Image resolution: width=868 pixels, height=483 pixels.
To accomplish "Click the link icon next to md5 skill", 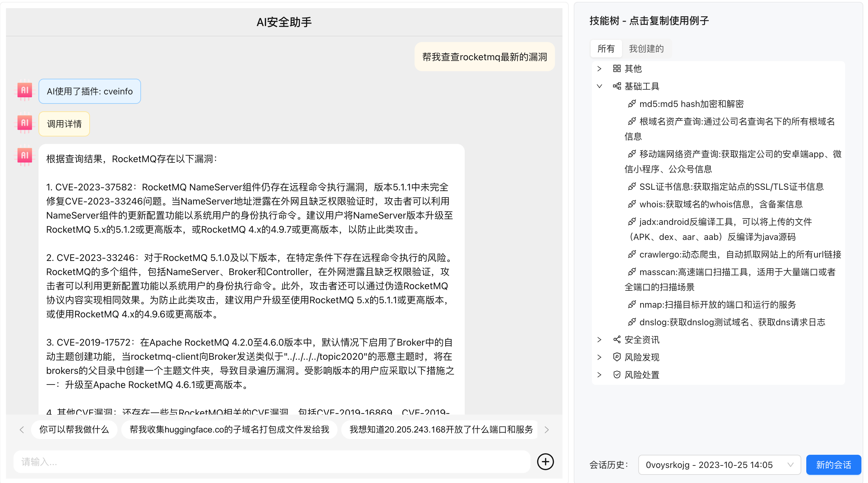I will [632, 104].
